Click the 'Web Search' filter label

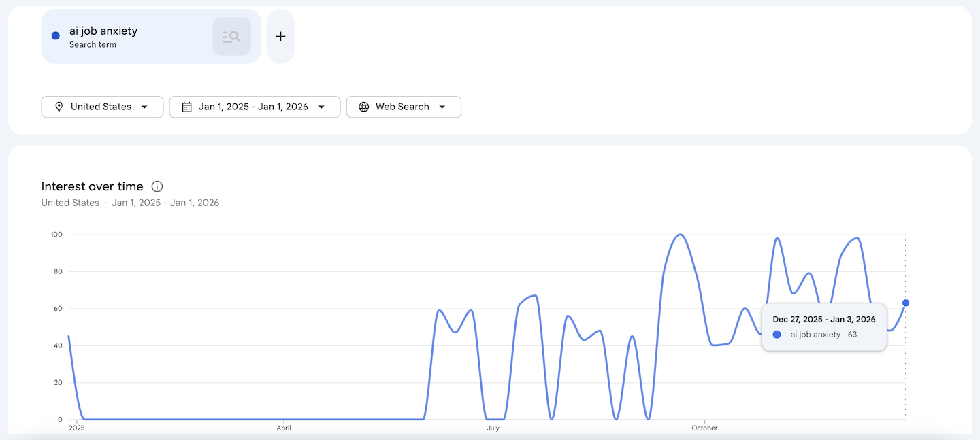point(402,107)
